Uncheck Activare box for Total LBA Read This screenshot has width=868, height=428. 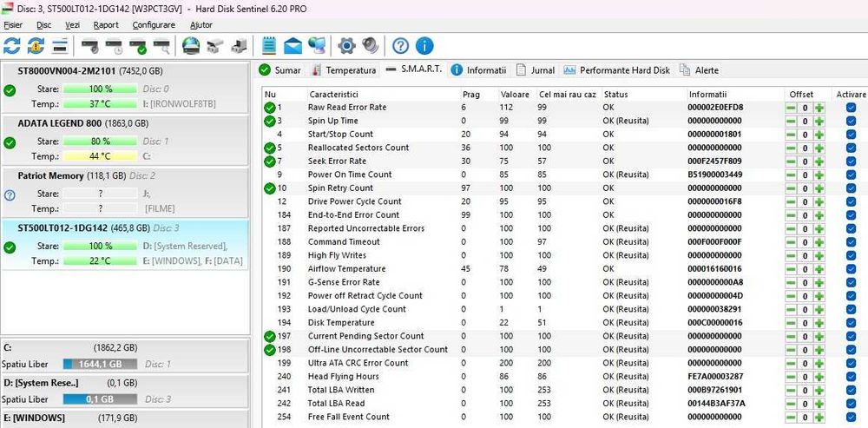point(851,404)
